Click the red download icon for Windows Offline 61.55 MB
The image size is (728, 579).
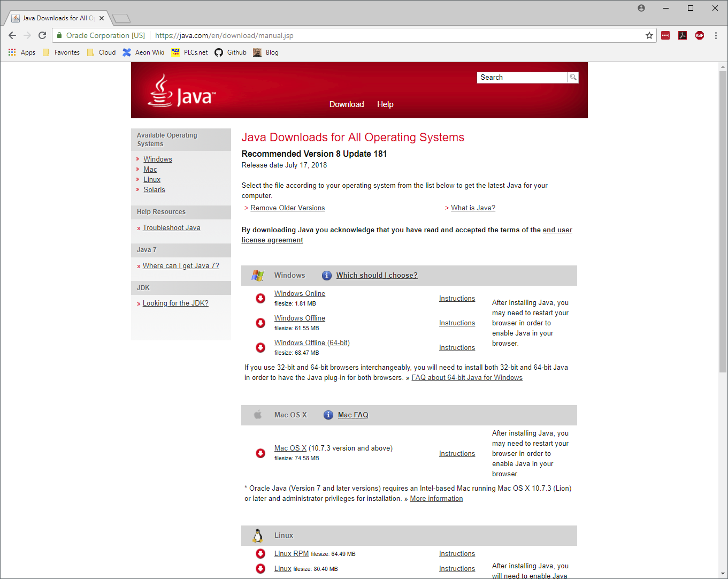[x=260, y=323]
